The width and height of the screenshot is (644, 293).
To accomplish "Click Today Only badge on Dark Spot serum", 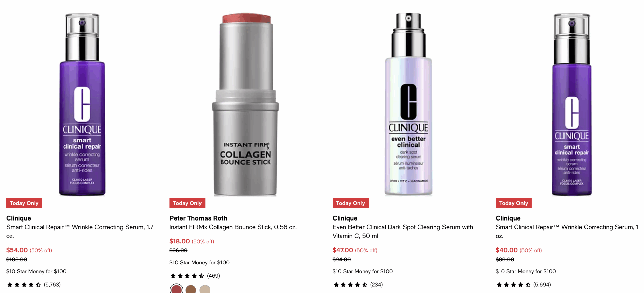I will (x=350, y=203).
